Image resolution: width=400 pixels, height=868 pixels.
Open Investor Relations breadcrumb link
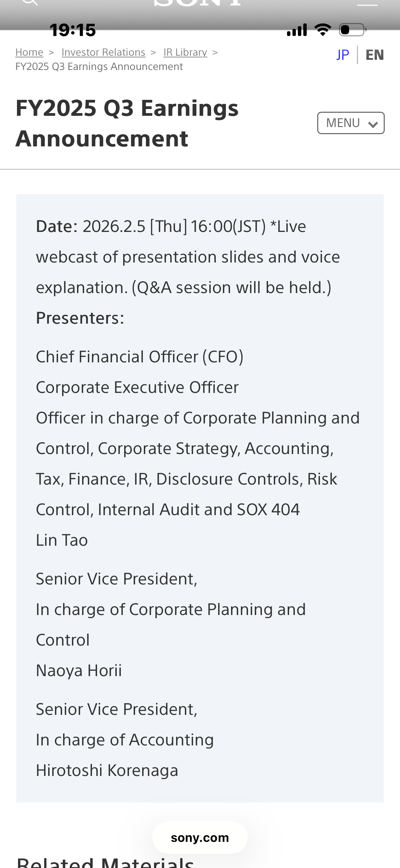tap(103, 52)
